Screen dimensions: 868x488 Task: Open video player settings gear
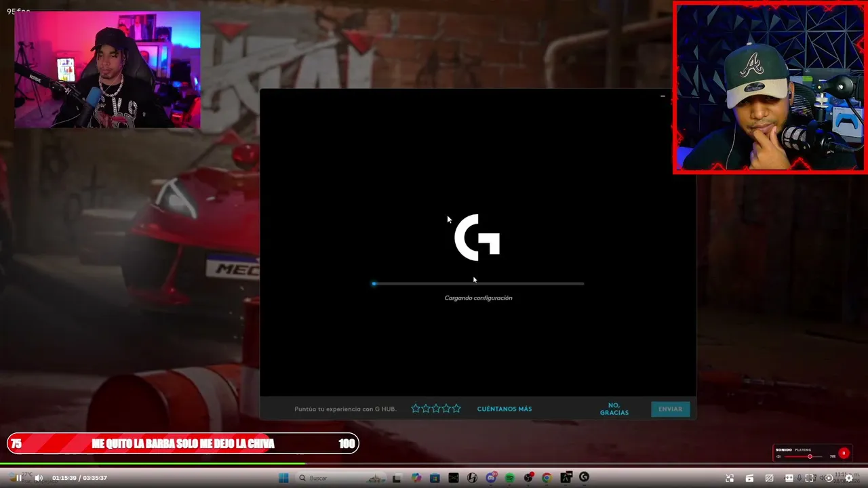(848, 478)
